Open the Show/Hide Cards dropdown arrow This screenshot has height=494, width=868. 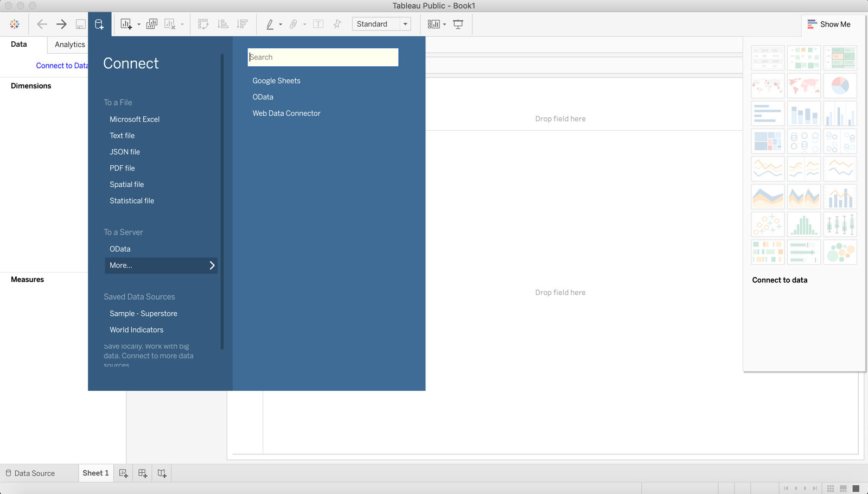[445, 24]
